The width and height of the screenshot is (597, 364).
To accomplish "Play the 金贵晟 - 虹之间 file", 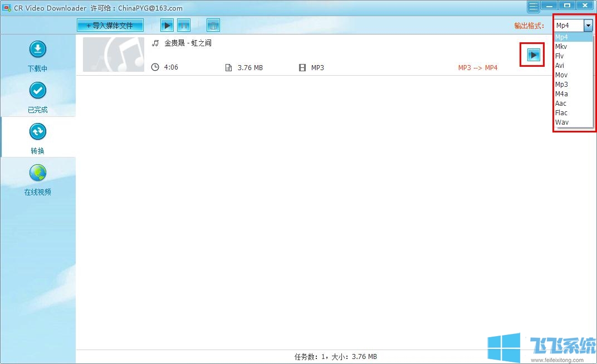I will 533,55.
